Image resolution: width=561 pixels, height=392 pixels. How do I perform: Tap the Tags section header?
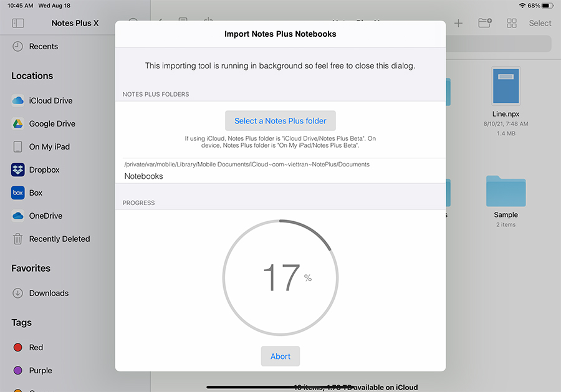pos(21,323)
